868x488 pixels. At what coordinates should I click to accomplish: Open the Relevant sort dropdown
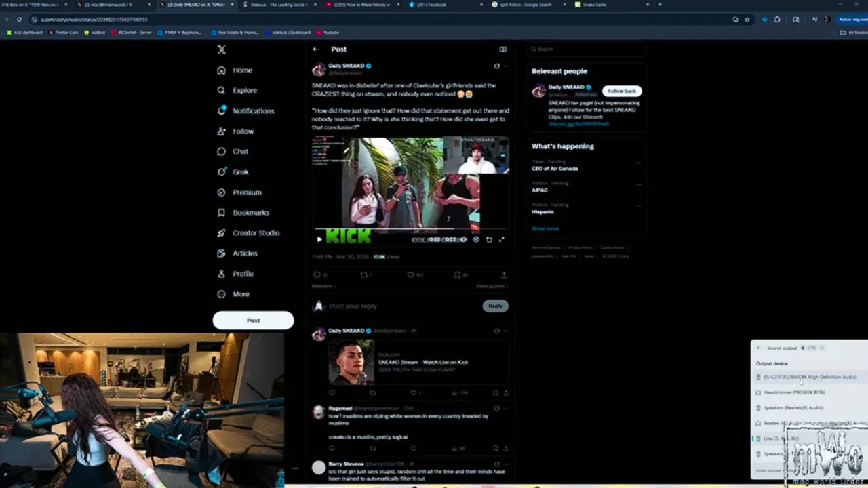point(323,286)
